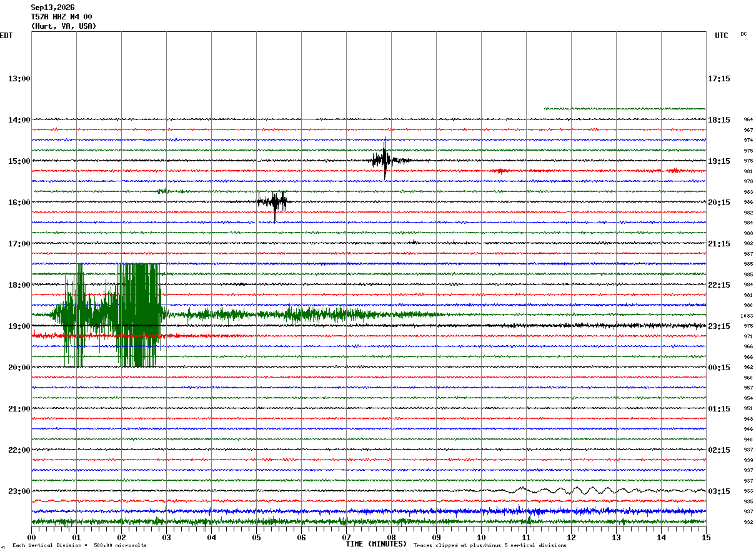
Task: Click the station title T57A HHZ N4 00
Action: 62,17
